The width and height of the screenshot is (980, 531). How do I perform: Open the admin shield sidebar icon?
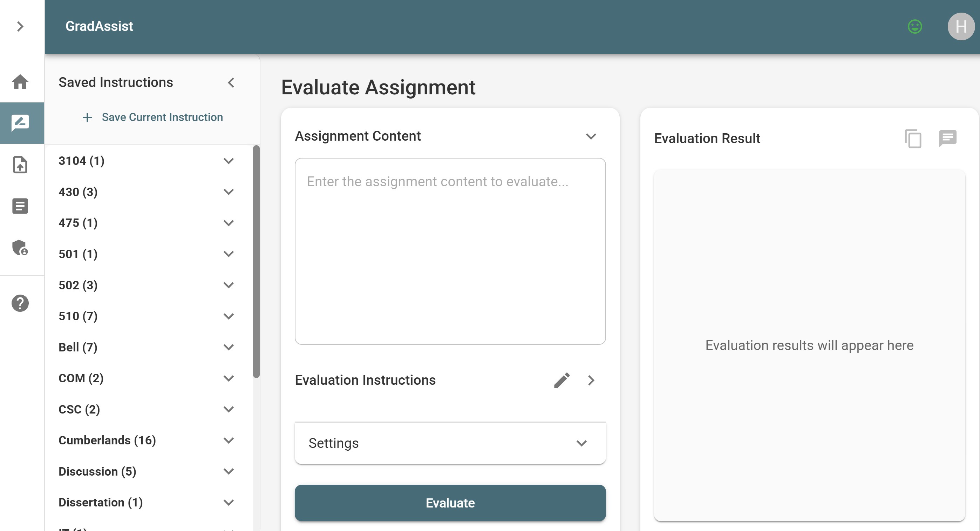click(x=20, y=247)
